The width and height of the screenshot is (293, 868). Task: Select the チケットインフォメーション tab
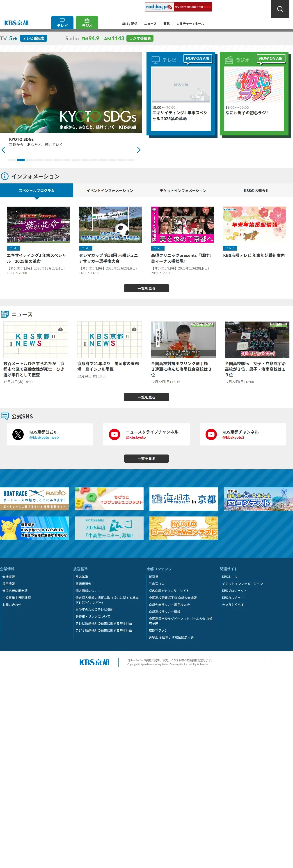point(183,190)
